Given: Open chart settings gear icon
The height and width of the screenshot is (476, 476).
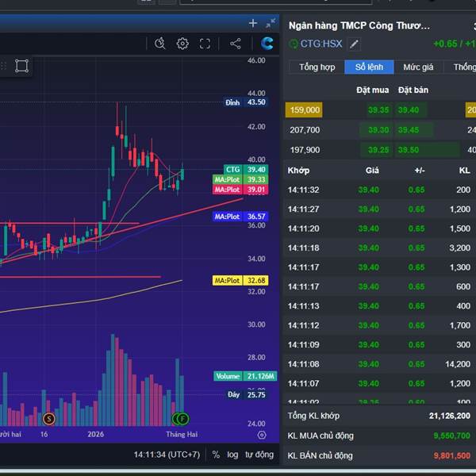Looking at the screenshot, I should (x=182, y=44).
